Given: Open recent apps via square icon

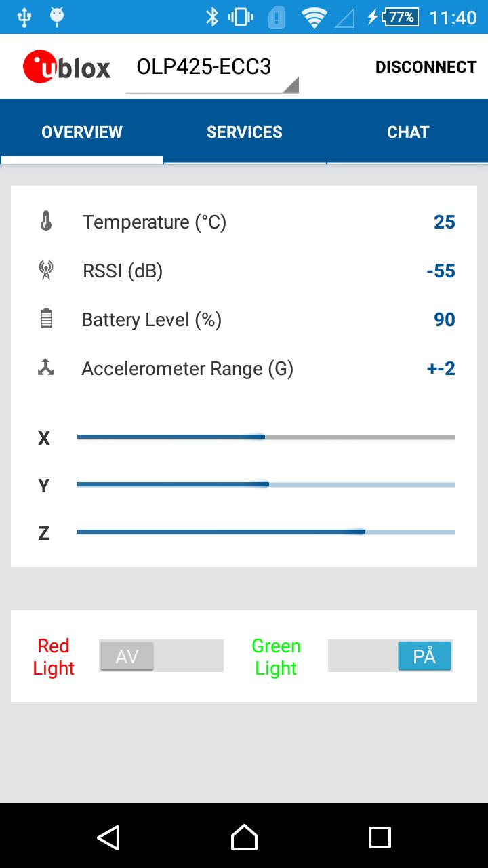Looking at the screenshot, I should tap(380, 837).
